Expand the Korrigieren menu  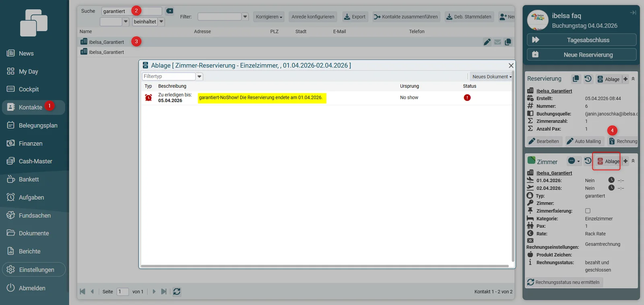point(269,17)
